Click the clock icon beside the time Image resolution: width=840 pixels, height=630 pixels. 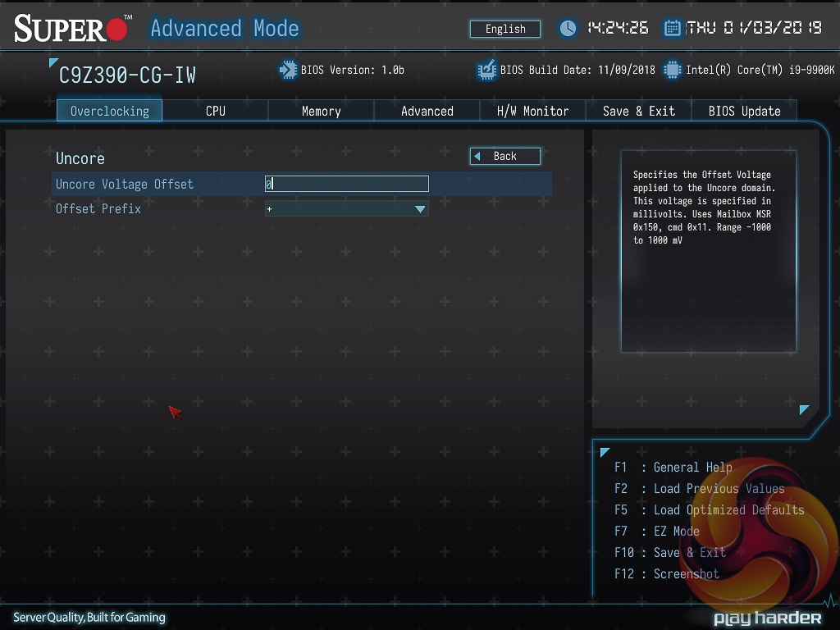click(x=568, y=29)
